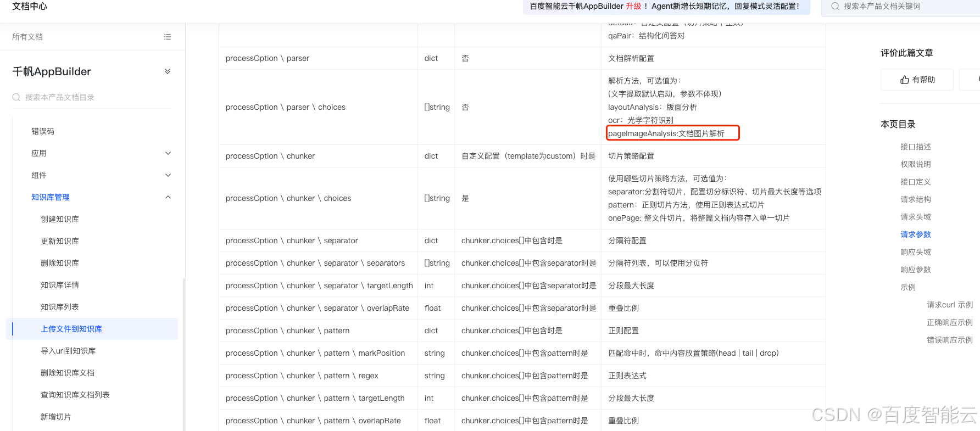Collapse the 知识库管理 section chevron
This screenshot has height=431, width=980.
(168, 197)
